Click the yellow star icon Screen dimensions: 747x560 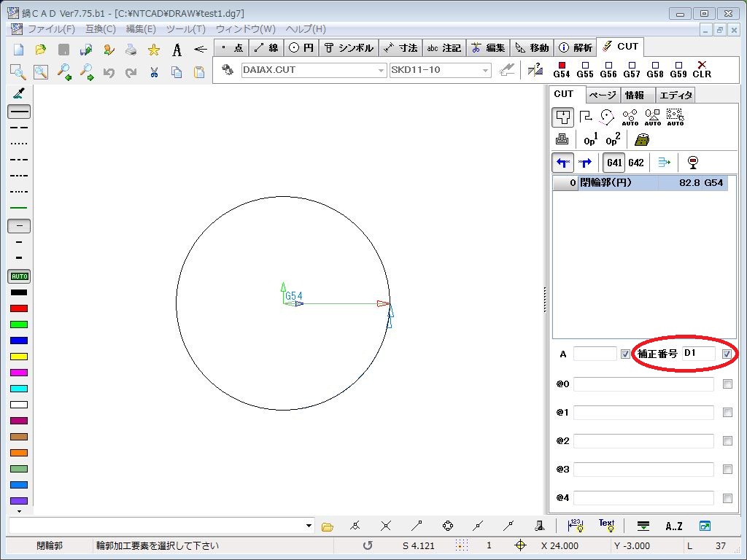click(x=153, y=50)
